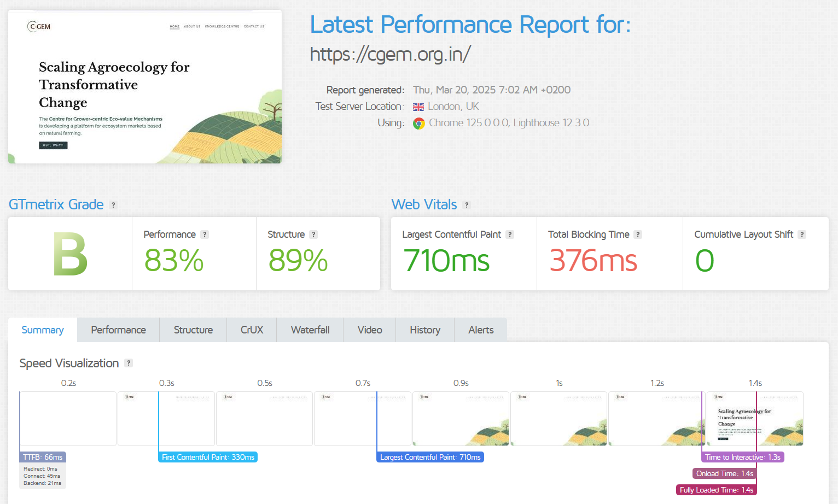Open the History tab
This screenshot has height=504, width=838.
425,330
